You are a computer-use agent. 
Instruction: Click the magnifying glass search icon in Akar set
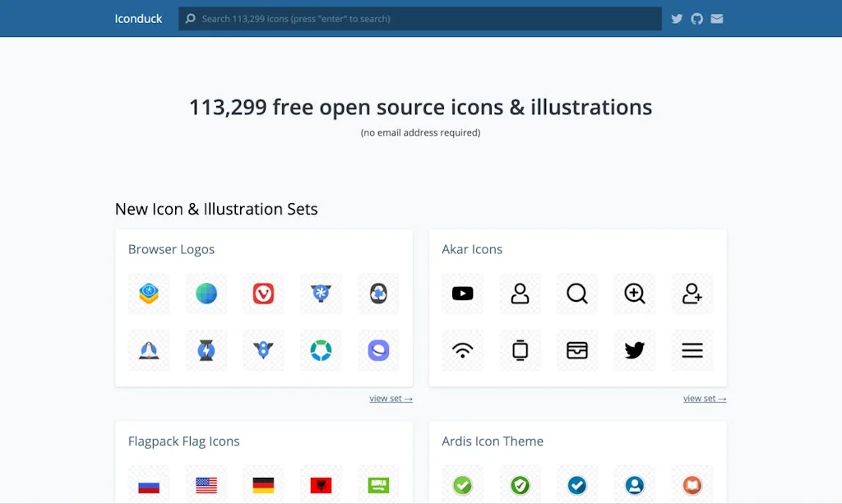[x=577, y=294]
